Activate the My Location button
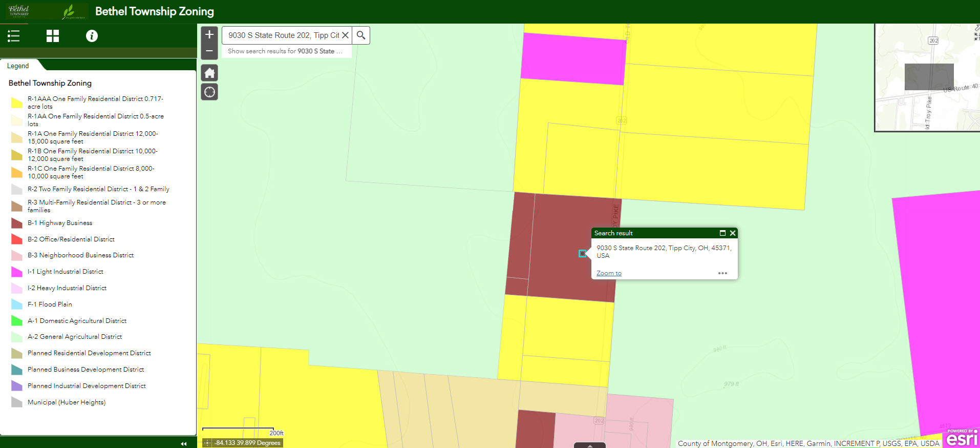This screenshot has height=448, width=980. tap(209, 92)
